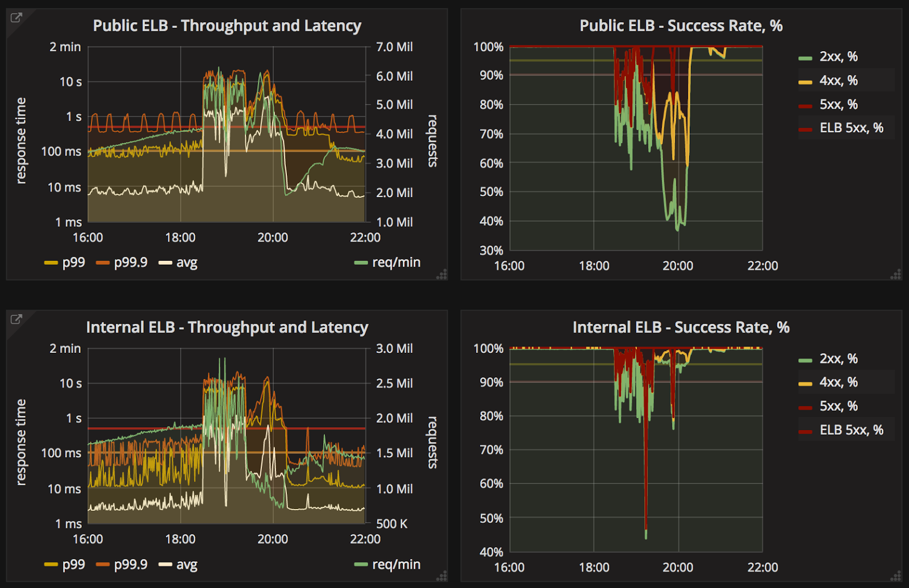909x588 pixels.
Task: Select 2xx, % in Public ELB Success Rate legend
Action: coord(828,57)
